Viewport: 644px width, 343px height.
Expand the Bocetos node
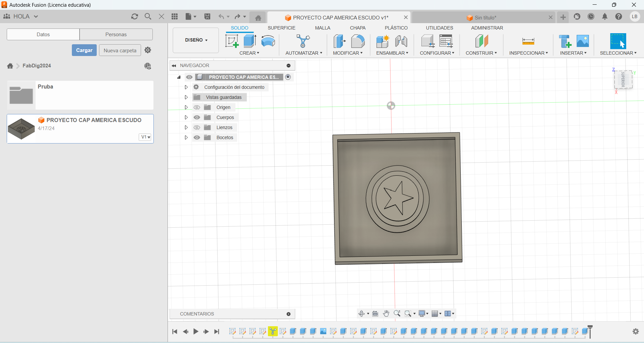click(186, 137)
